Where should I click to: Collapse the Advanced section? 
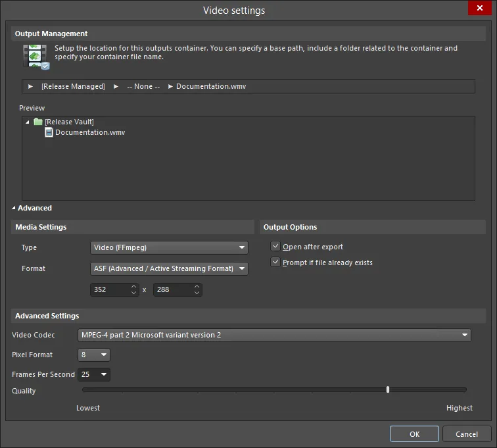coord(14,208)
